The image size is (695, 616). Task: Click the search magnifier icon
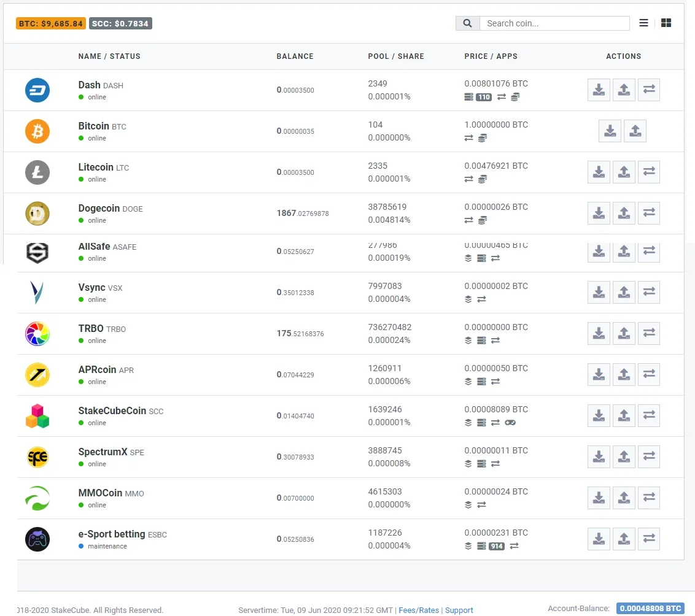[468, 23]
